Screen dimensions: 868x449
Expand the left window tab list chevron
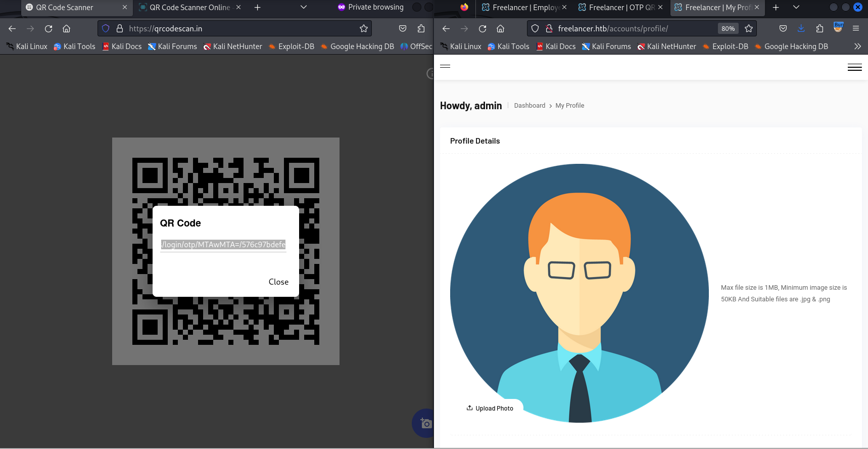[304, 7]
